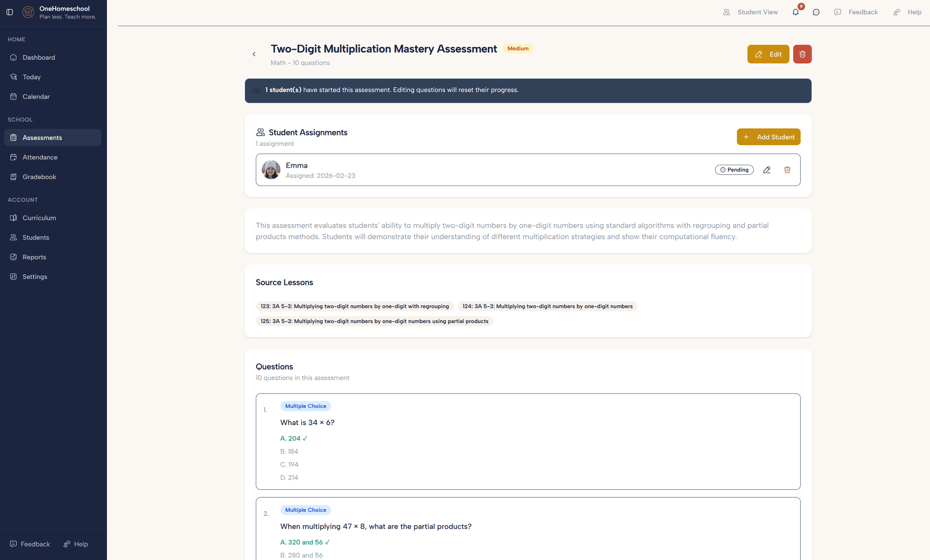Delete the assessment using the trash icon
The width and height of the screenshot is (930, 560).
(x=802, y=54)
